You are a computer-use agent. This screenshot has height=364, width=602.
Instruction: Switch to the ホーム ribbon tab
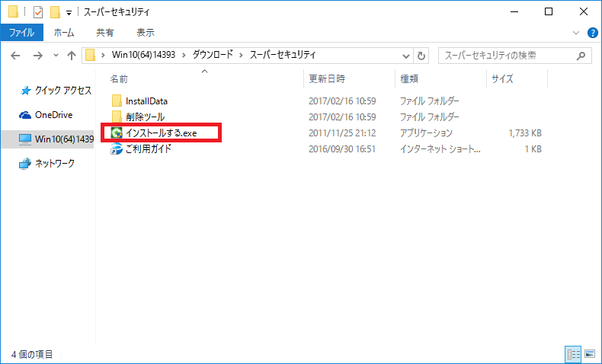[64, 33]
